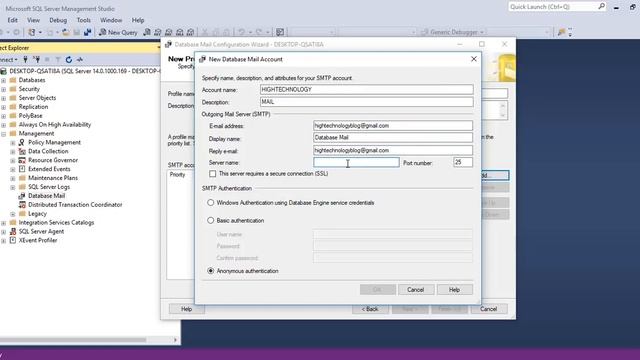Expand the SQL Server Logs node
The height and width of the screenshot is (360, 640).
click(x=13, y=187)
